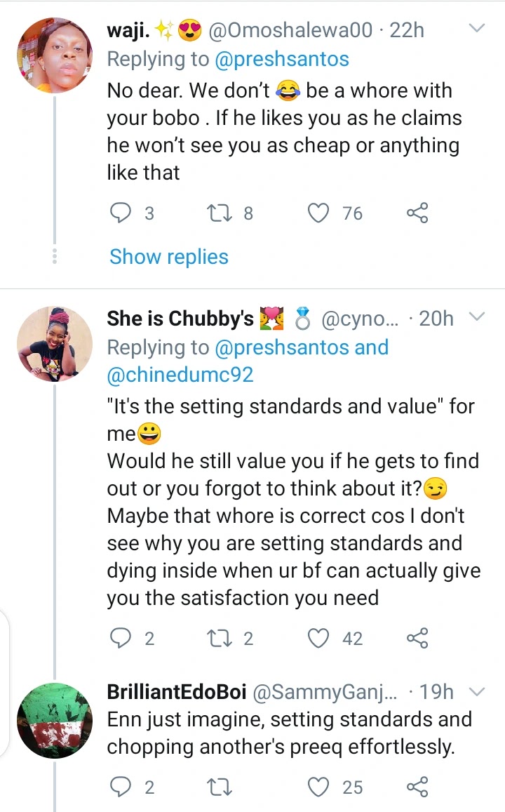This screenshot has width=505, height=812.
Task: Open options chevron on waji.'s tweet
Action: click(476, 29)
